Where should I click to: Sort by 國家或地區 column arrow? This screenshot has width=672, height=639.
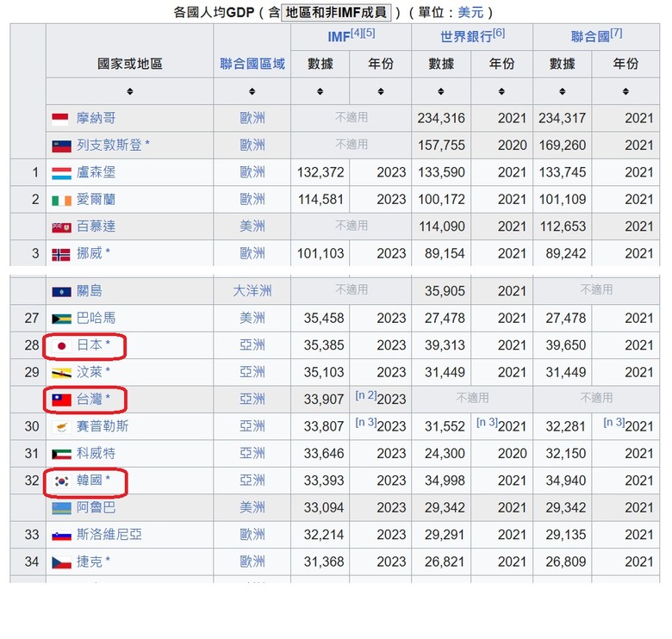coord(130,91)
